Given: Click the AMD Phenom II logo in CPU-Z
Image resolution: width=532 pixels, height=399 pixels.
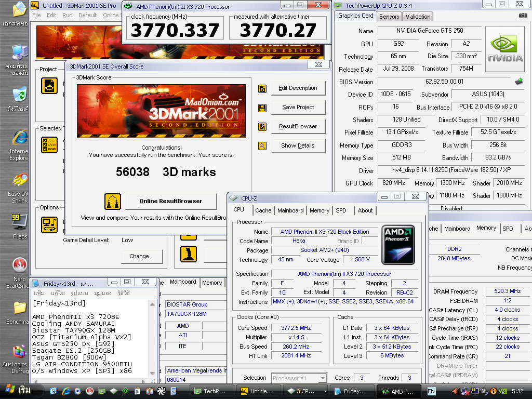Looking at the screenshot, I should coord(398,245).
